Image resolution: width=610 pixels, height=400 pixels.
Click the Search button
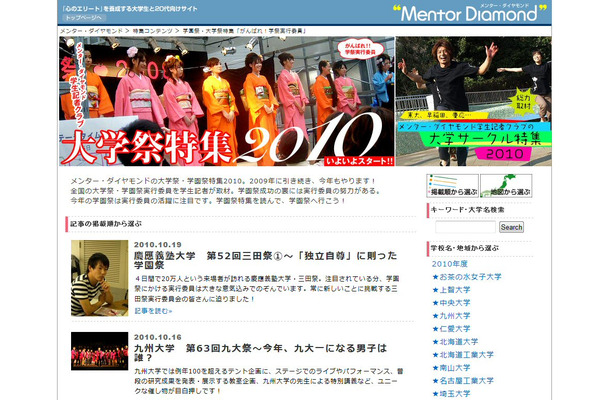[x=511, y=227]
